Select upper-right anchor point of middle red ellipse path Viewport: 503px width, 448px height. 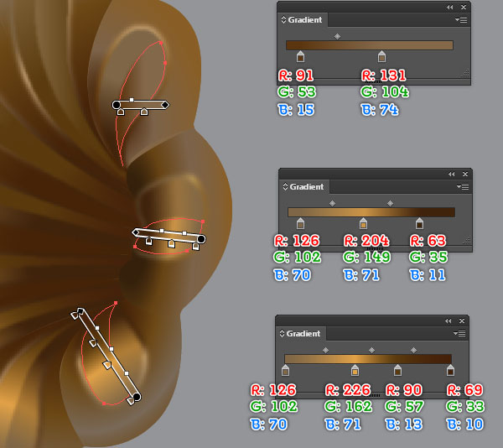point(203,221)
